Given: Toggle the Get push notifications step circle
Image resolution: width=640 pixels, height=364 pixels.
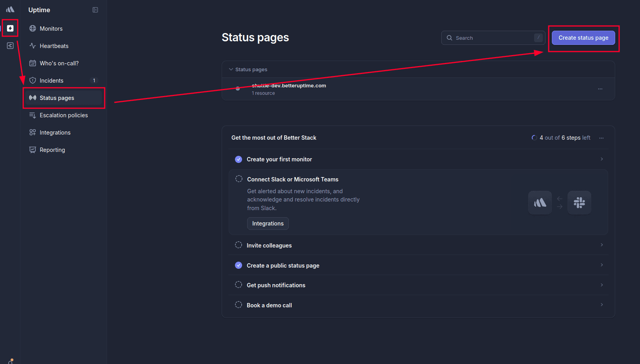Looking at the screenshot, I should [x=239, y=285].
